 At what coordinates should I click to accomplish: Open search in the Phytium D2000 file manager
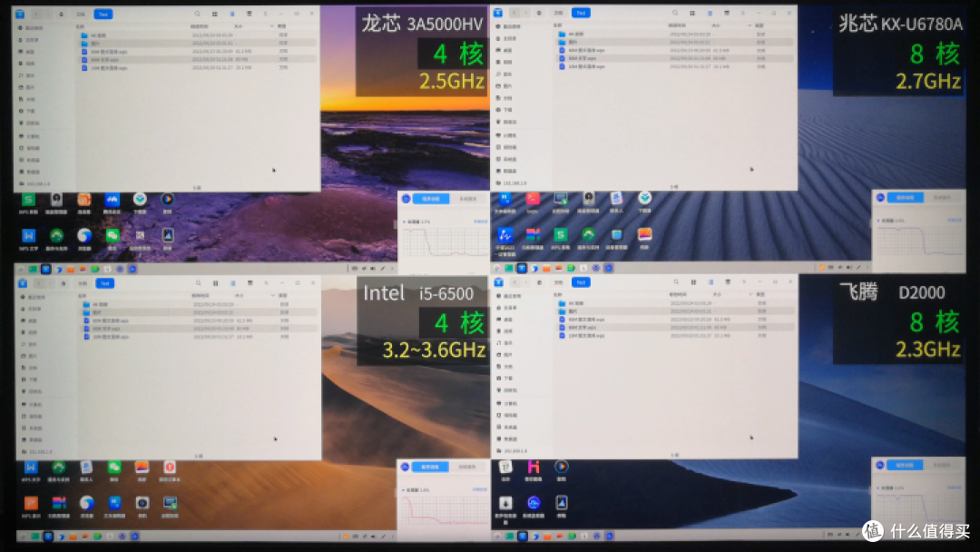(676, 282)
